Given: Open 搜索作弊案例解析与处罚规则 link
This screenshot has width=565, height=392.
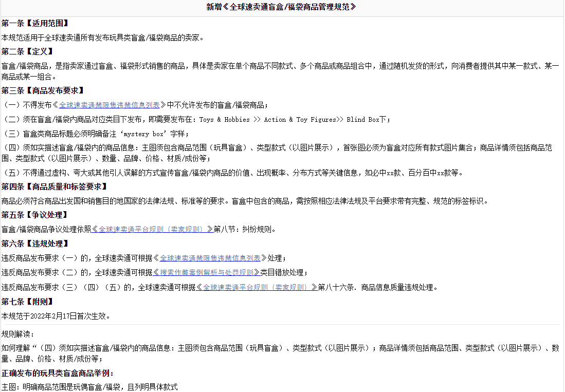Looking at the screenshot, I should [207, 272].
